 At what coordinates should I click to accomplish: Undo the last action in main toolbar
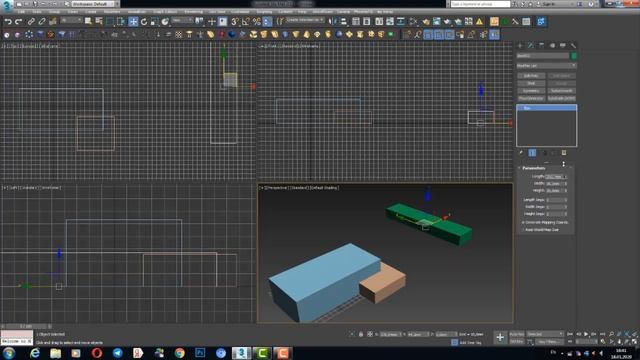(8, 21)
